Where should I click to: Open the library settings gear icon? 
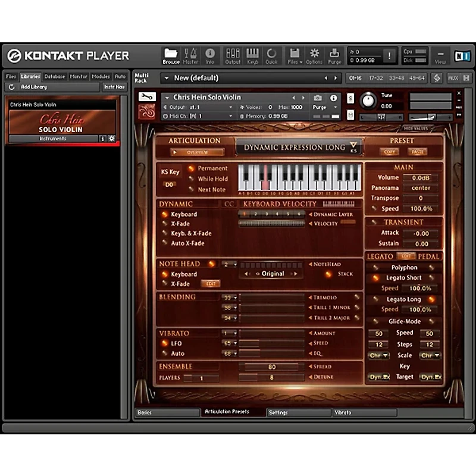111,139
